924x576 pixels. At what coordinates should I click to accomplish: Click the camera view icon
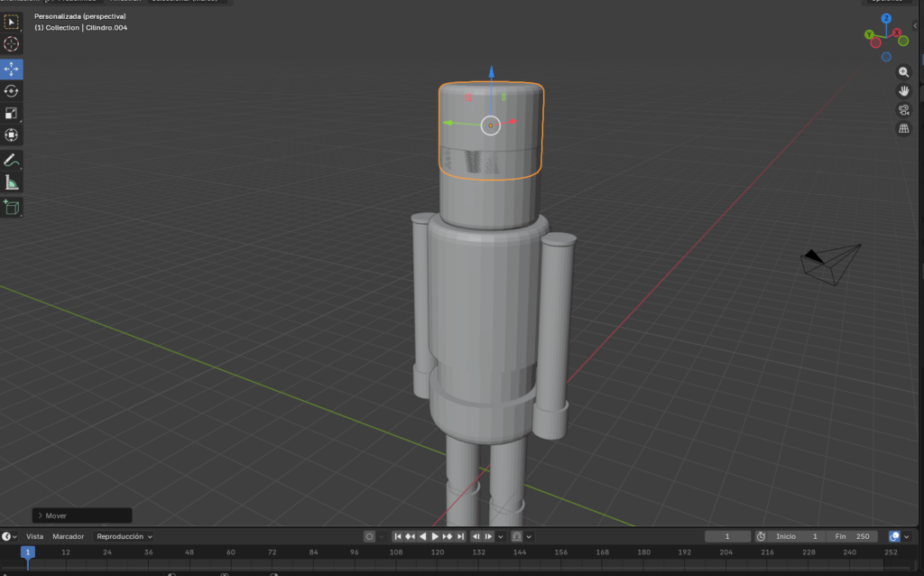pyautogui.click(x=903, y=109)
